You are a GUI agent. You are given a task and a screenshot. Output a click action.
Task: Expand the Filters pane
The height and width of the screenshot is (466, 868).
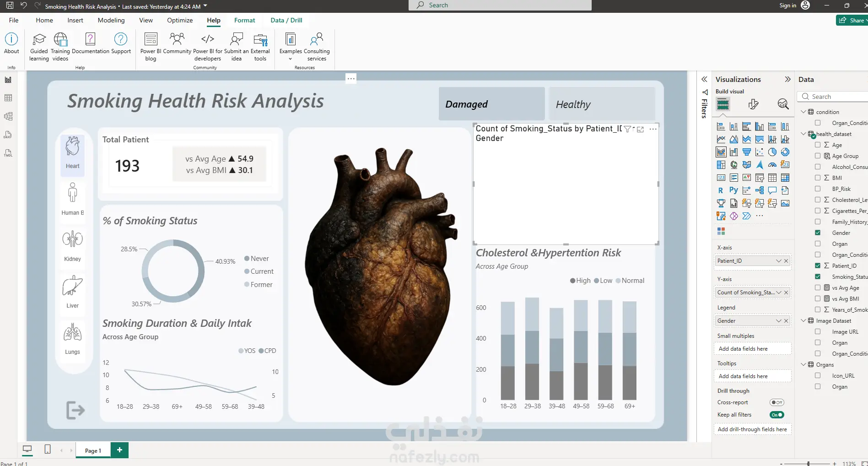(x=705, y=79)
